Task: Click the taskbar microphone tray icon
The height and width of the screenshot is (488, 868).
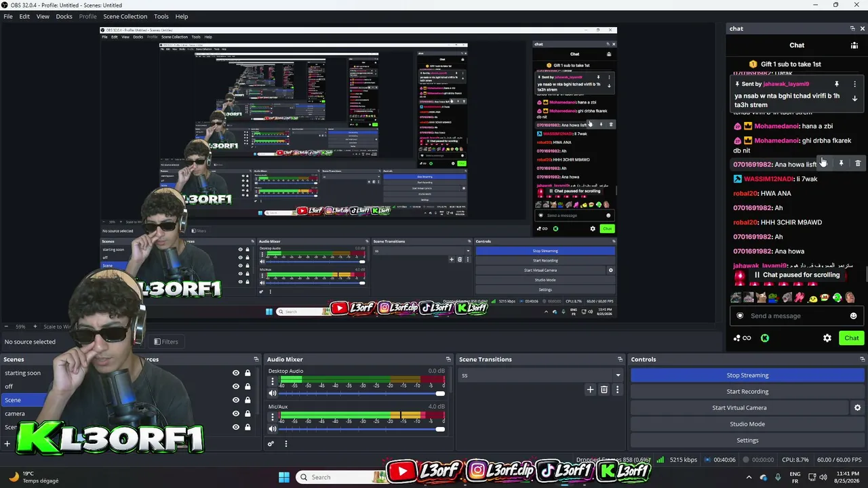Action: pos(779,477)
